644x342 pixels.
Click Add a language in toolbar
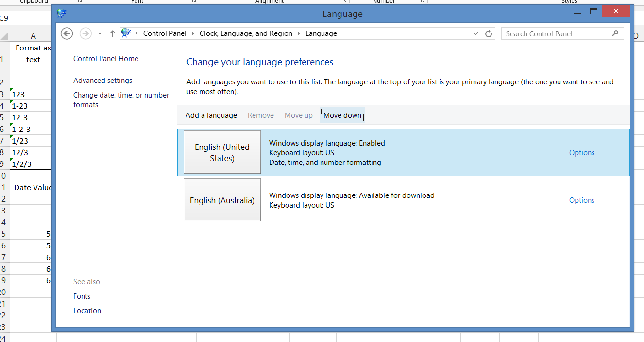[x=211, y=115]
